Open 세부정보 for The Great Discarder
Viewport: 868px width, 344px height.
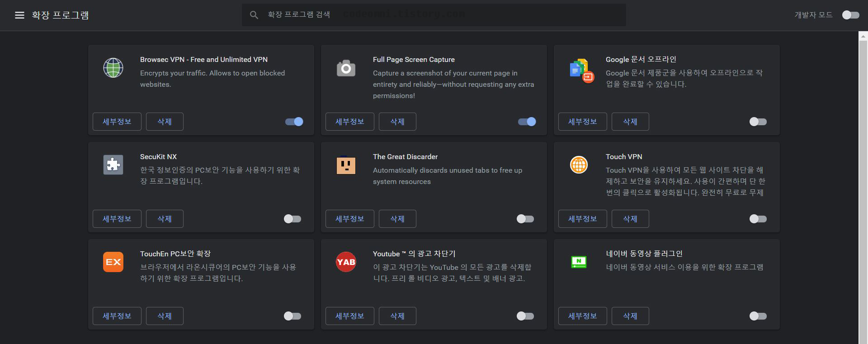[x=350, y=219]
